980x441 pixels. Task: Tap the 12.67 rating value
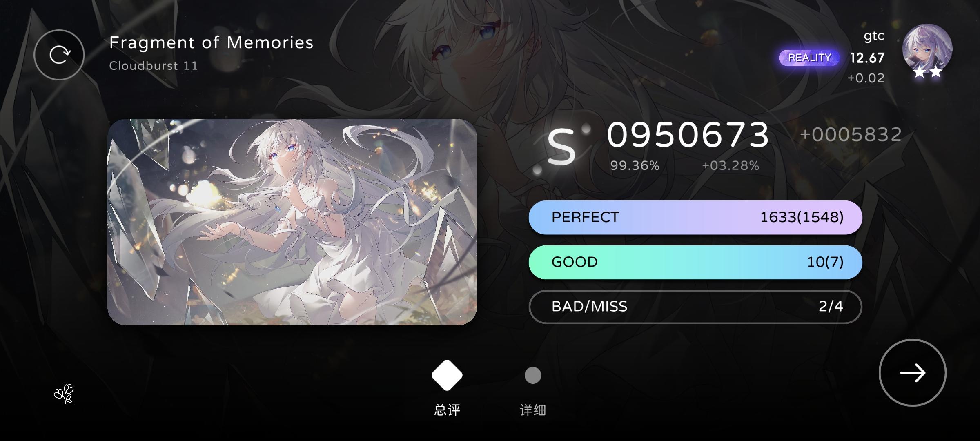click(x=867, y=58)
